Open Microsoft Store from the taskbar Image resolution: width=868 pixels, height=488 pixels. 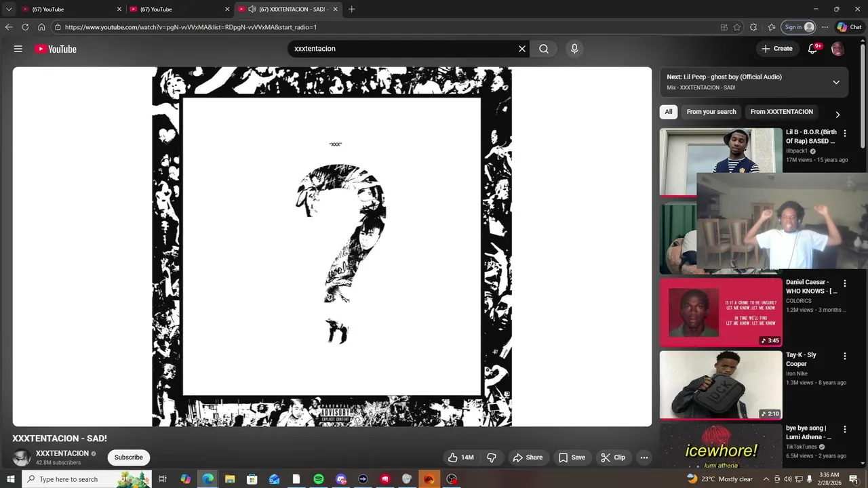point(252,479)
